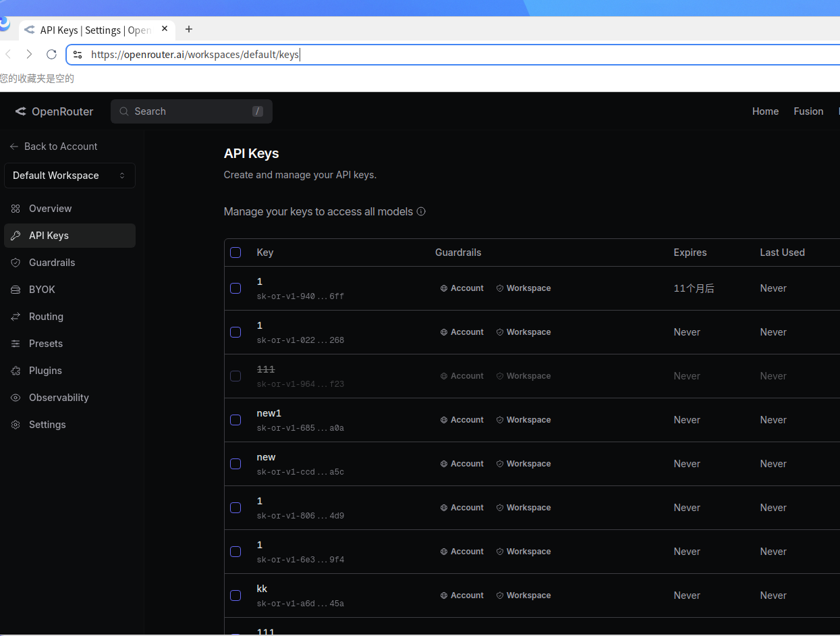Image resolution: width=840 pixels, height=636 pixels.
Task: Click Account guardrail in sk-or-v1-022 row
Action: pos(462,332)
